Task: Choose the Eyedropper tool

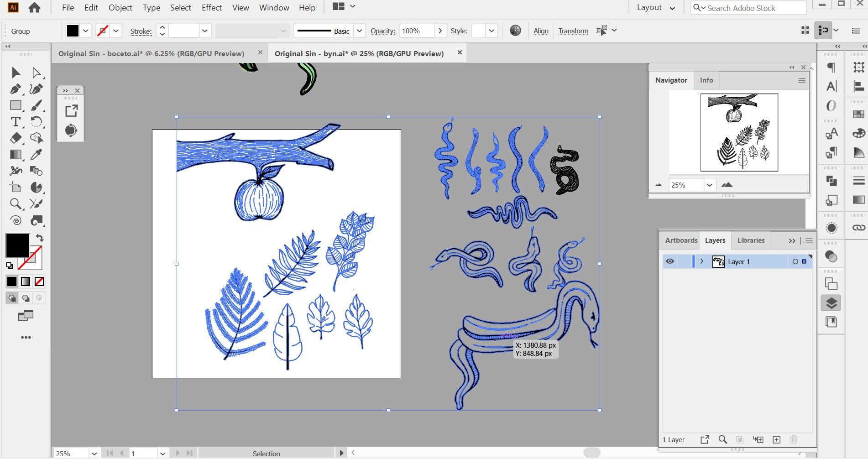Action: coord(36,155)
